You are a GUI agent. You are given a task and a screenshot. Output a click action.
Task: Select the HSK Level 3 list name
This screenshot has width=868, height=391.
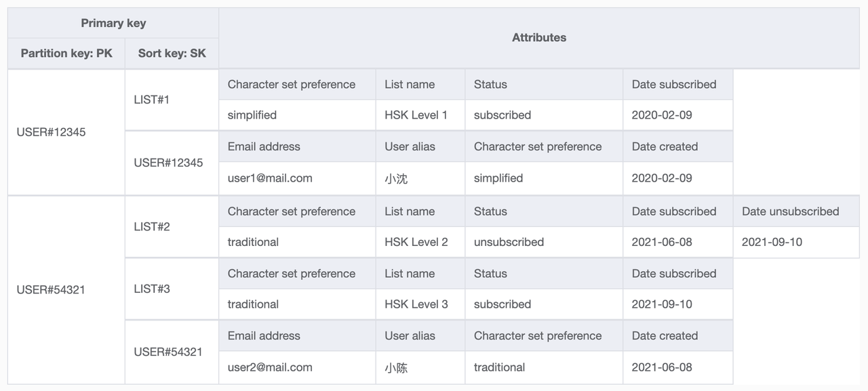click(416, 304)
